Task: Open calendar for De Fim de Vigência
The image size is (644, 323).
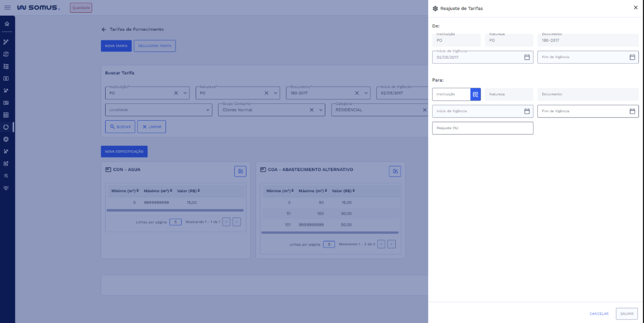Action: pos(632,57)
